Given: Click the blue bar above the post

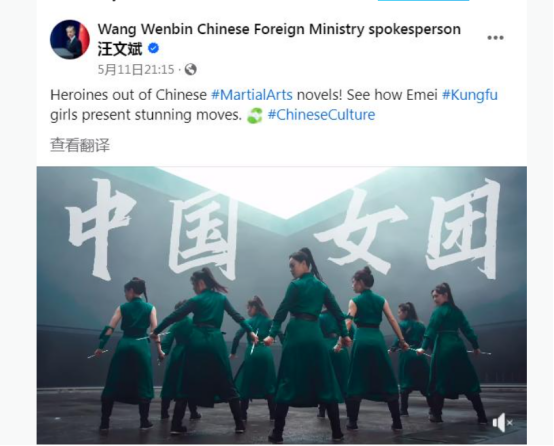Looking at the screenshot, I should click(x=423, y=1).
